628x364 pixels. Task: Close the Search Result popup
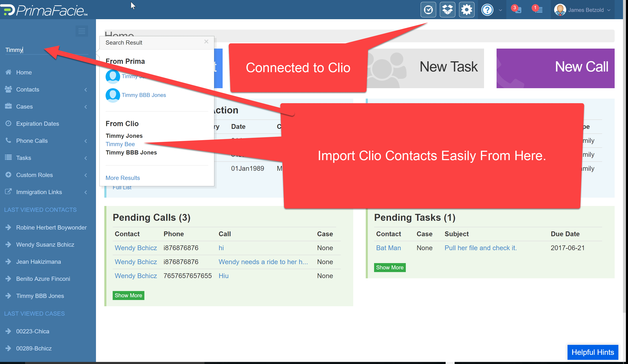coord(206,41)
